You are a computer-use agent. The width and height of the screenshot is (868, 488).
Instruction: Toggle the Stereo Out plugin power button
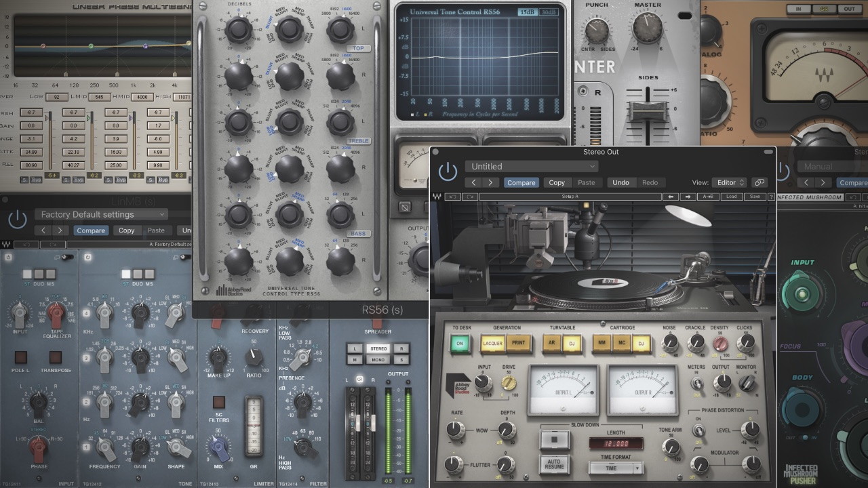pyautogui.click(x=448, y=171)
